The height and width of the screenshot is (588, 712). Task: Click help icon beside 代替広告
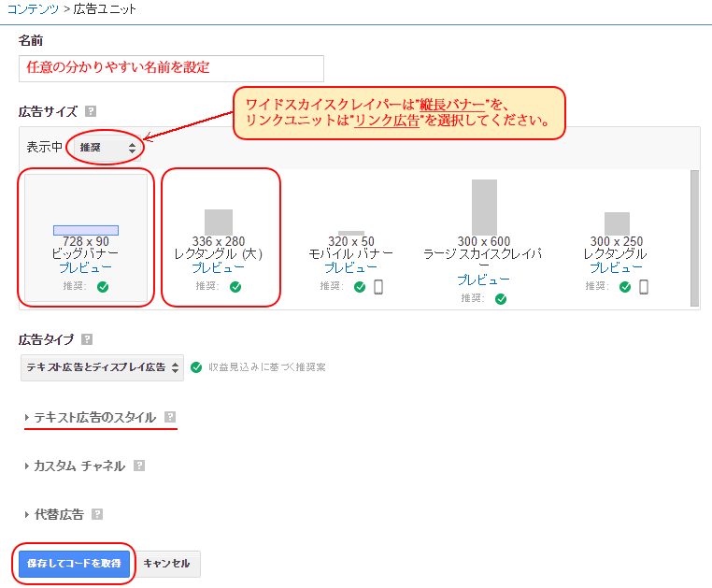97,514
